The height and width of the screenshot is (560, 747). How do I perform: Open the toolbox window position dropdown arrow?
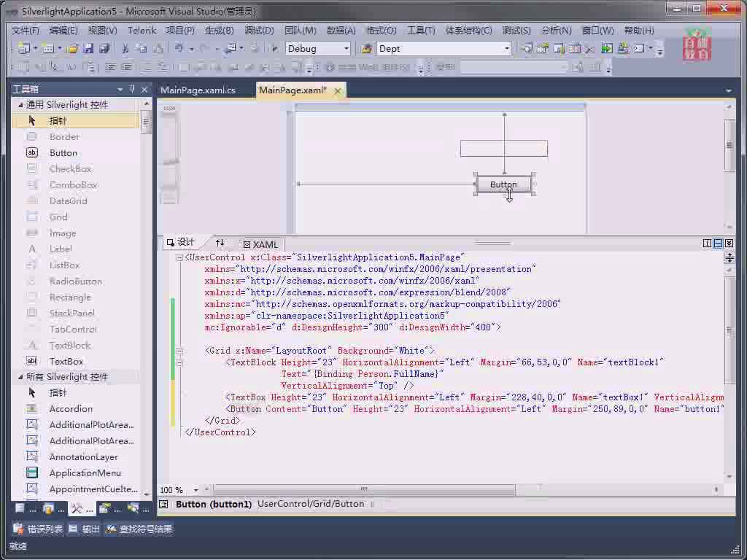(120, 89)
